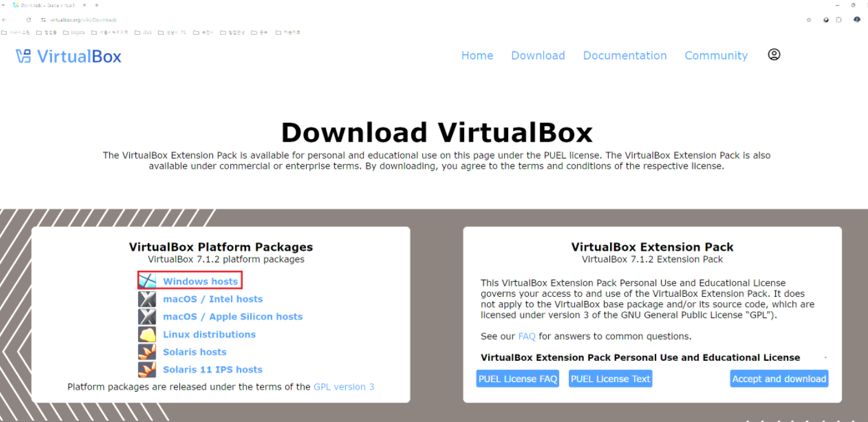Open the tab search dropdown arrow
868x422 pixels.
pyautogui.click(x=3, y=5)
